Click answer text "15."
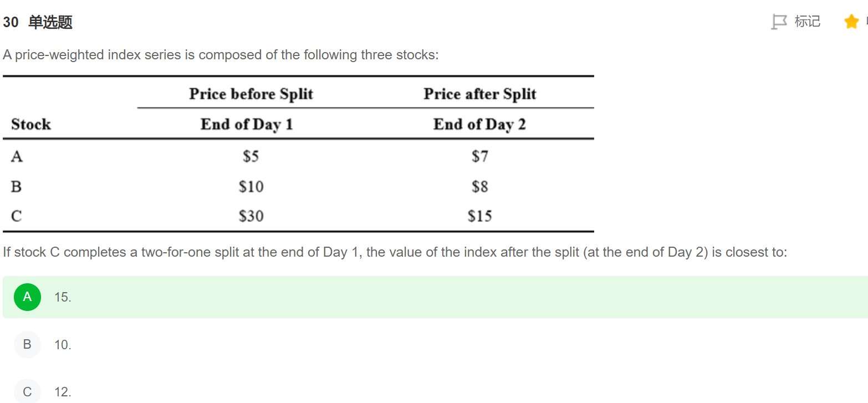 coord(63,297)
